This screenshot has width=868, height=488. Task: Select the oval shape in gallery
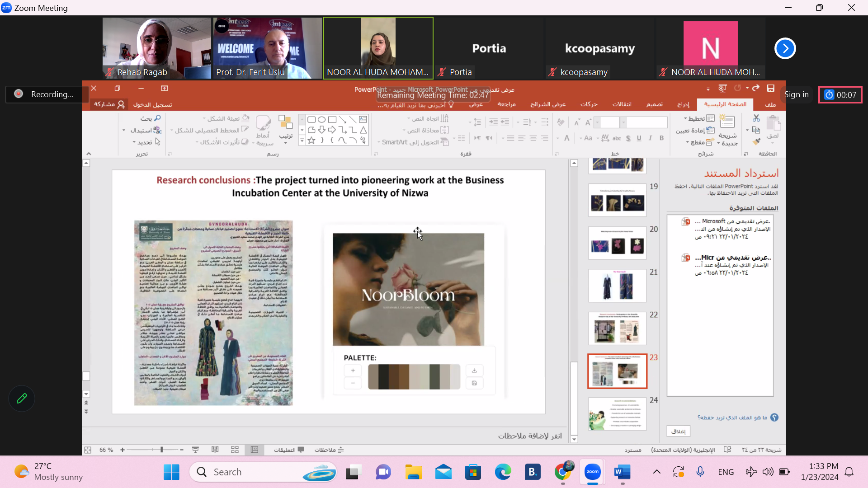point(321,119)
